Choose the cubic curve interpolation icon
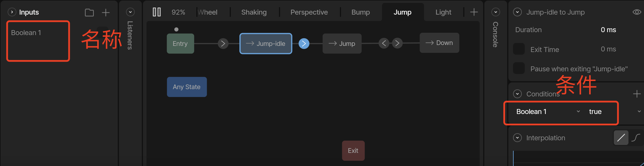 pyautogui.click(x=636, y=138)
